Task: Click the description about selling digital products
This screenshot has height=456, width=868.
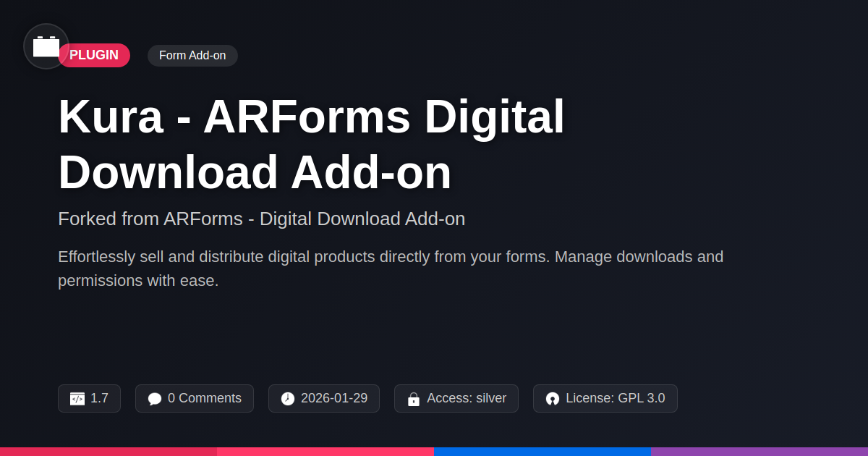Action: pos(391,269)
